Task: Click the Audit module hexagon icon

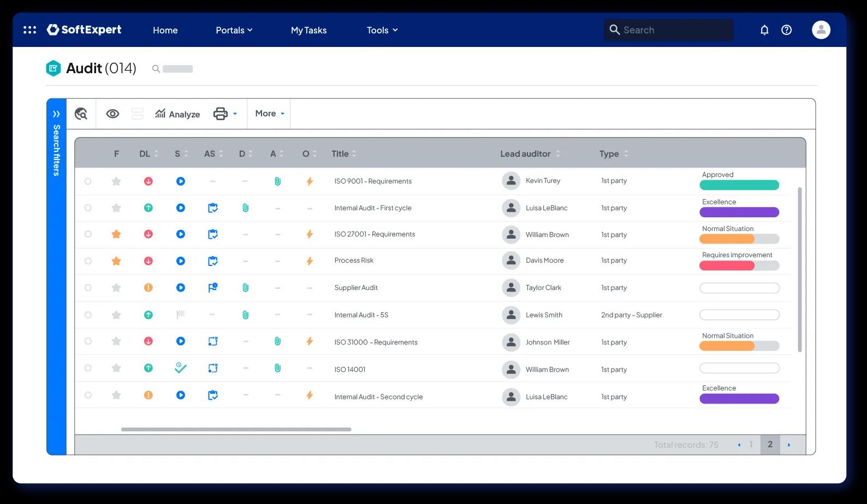Action: coord(53,68)
